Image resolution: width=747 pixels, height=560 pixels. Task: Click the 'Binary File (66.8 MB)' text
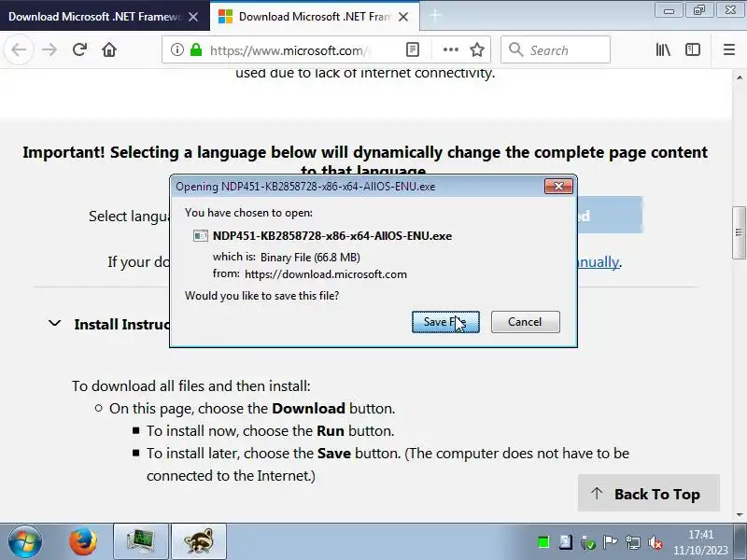(x=310, y=258)
